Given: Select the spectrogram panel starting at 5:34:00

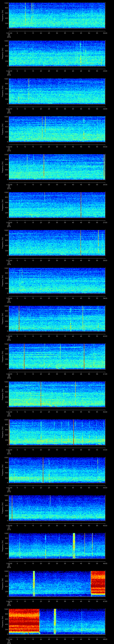Looking at the screenshot, I should (57, 129).
